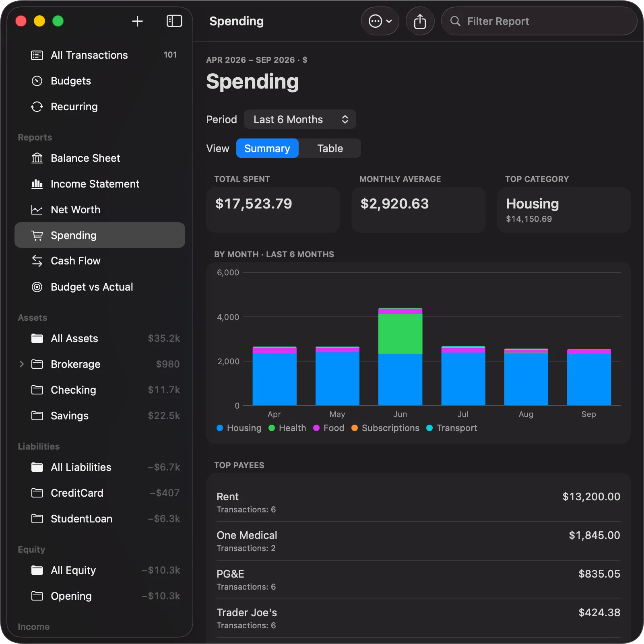
Task: Open the PG&E payee row
Action: (x=418, y=580)
